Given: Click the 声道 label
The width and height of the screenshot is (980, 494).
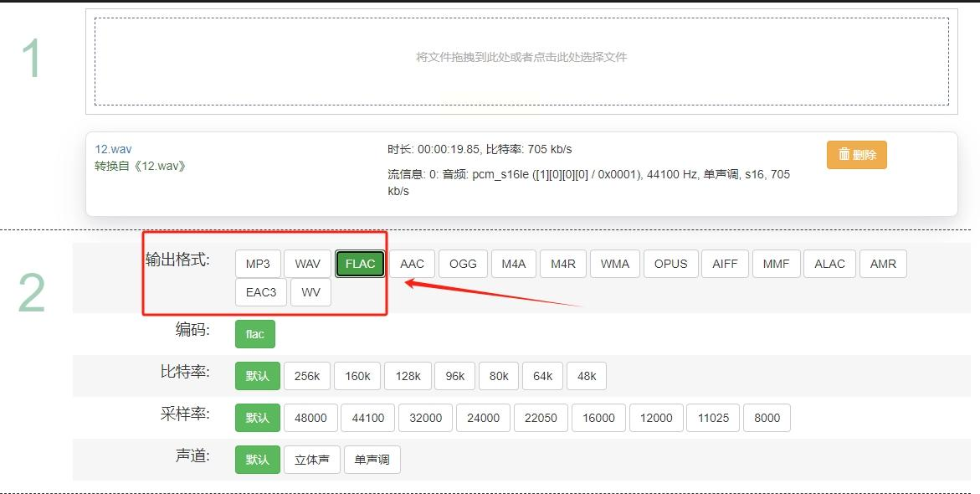Looking at the screenshot, I should coord(192,455).
